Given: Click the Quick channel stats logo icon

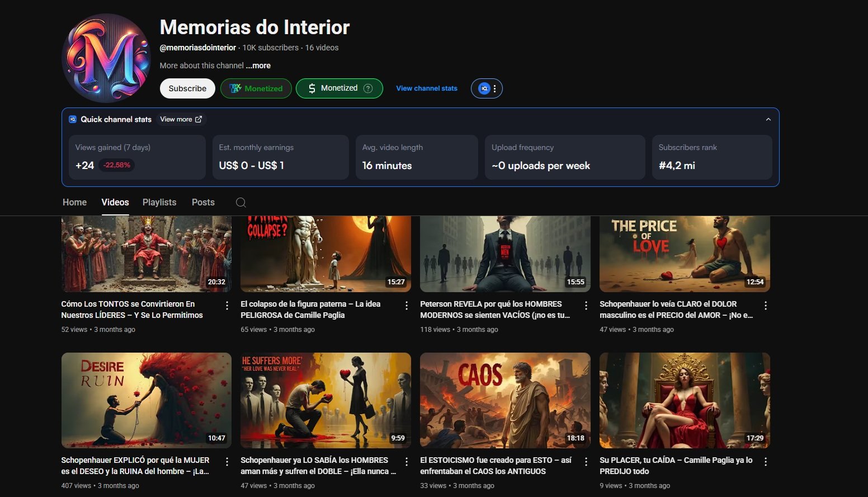Looking at the screenshot, I should click(x=73, y=119).
